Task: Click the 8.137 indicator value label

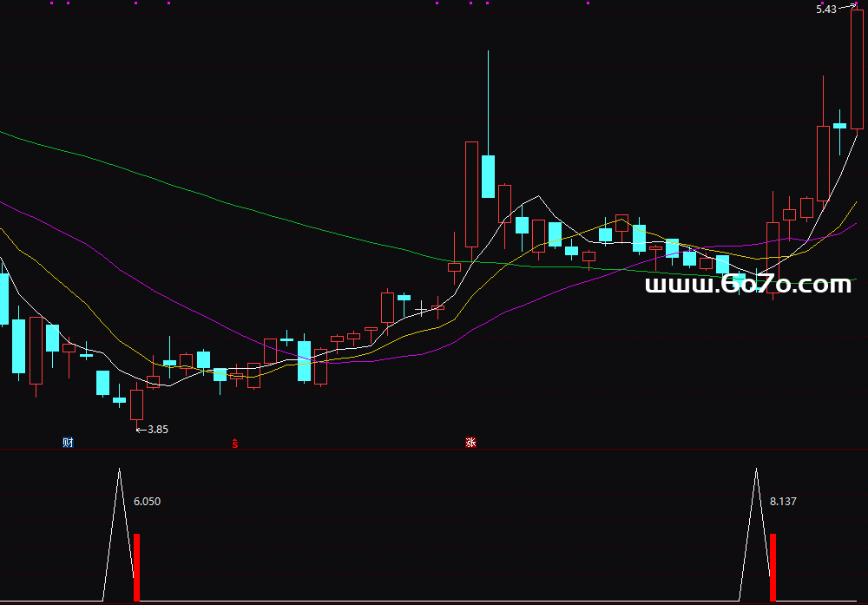Action: click(x=783, y=501)
